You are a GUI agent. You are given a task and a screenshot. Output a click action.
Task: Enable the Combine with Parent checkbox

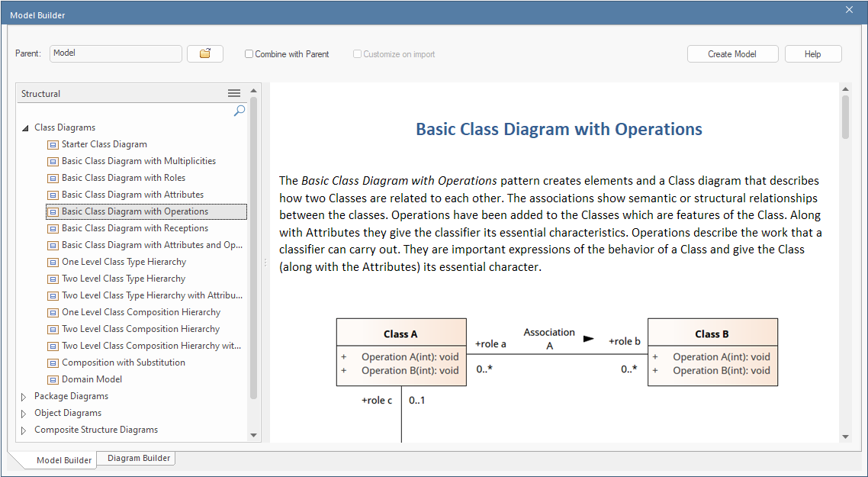[249, 54]
